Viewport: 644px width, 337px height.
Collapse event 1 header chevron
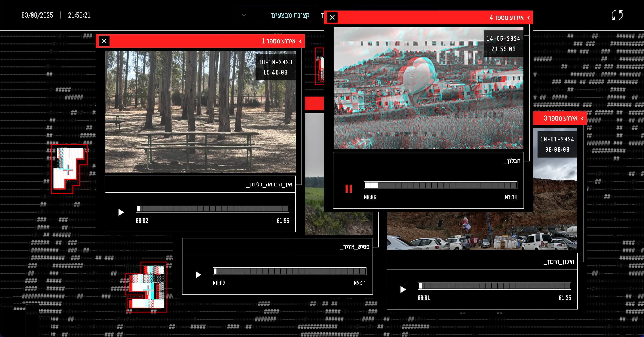pos(300,41)
